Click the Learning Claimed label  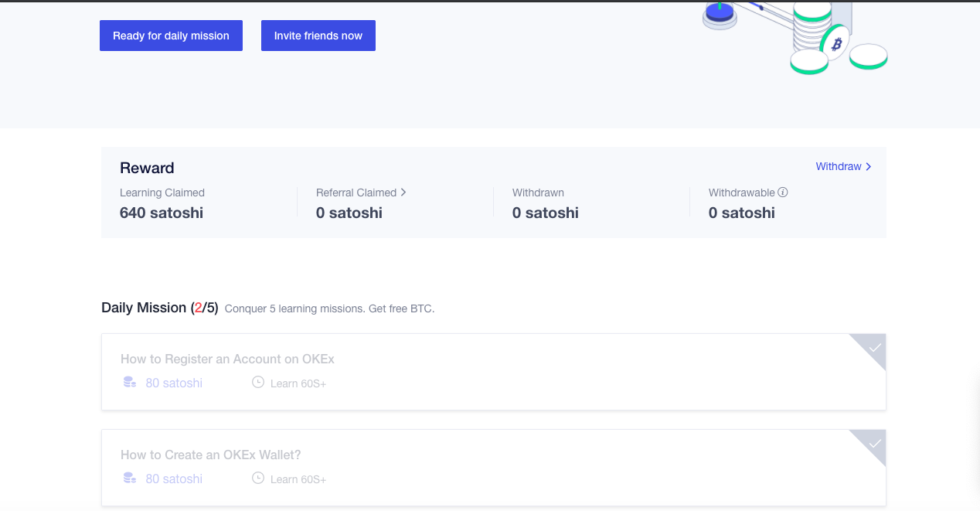(162, 192)
